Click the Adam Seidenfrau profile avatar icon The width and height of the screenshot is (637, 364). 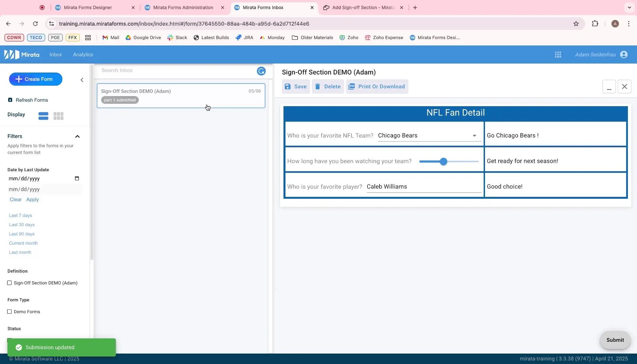point(624,54)
